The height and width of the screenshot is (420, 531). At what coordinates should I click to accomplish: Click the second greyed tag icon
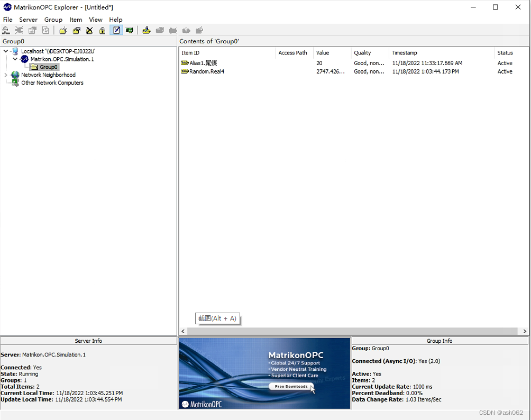173,31
